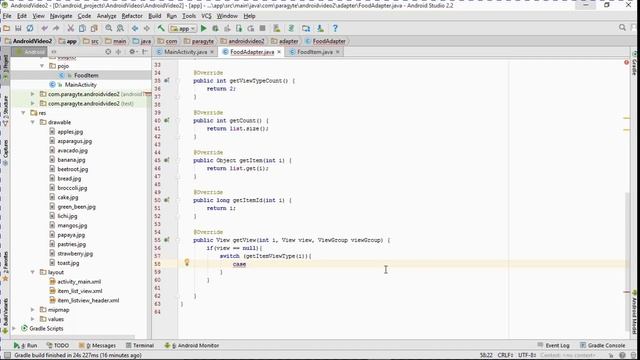Collapse the pojo package node
The height and width of the screenshot is (360, 640).
42,66
